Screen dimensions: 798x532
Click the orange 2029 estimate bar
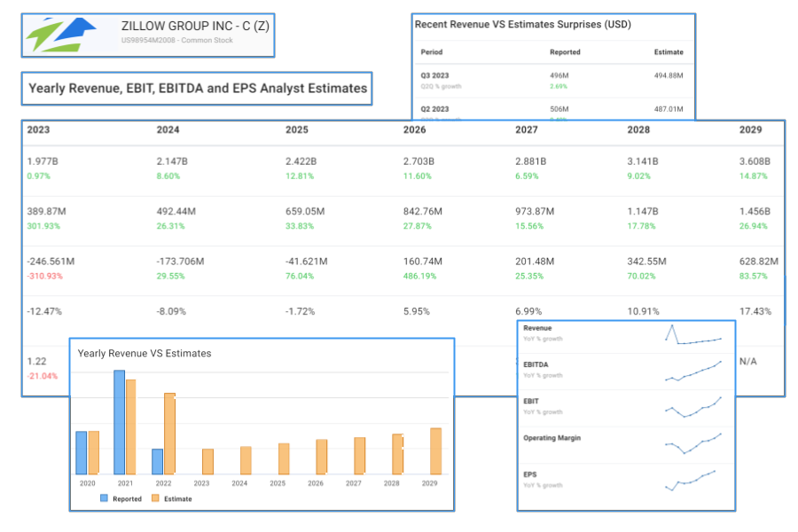click(435, 451)
